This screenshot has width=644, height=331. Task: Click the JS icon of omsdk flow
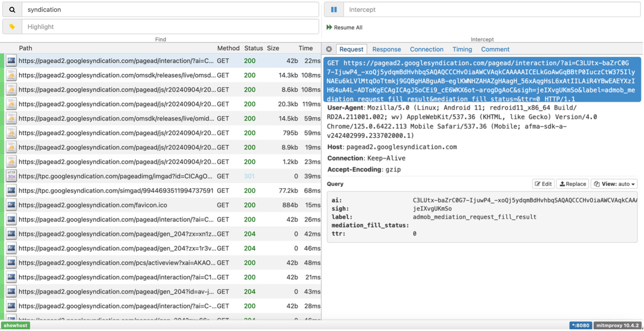(x=11, y=75)
